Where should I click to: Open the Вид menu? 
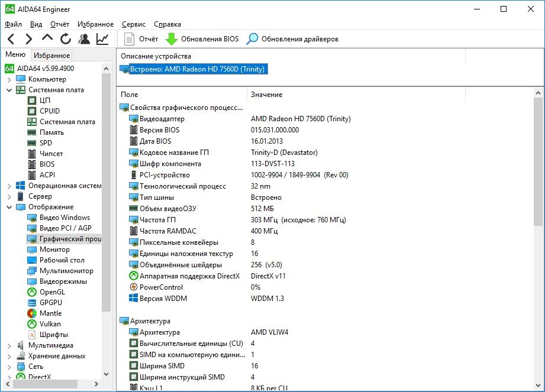[36, 24]
